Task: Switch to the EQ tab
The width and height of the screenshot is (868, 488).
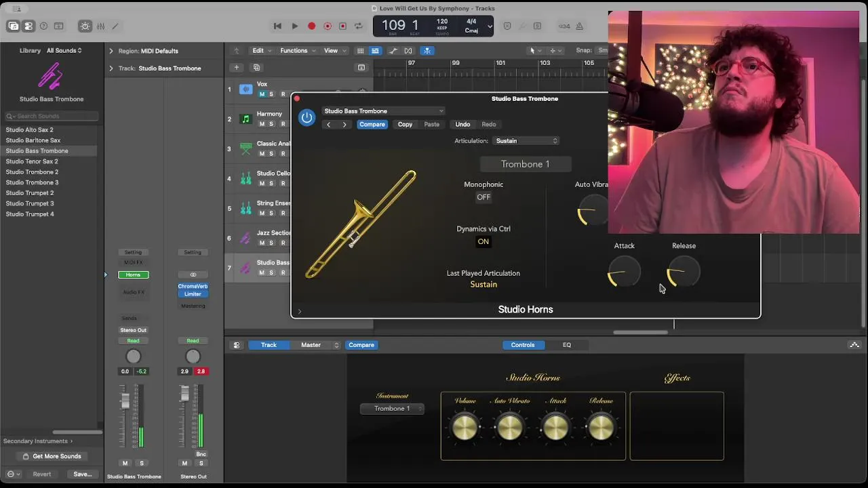Action: (x=567, y=345)
